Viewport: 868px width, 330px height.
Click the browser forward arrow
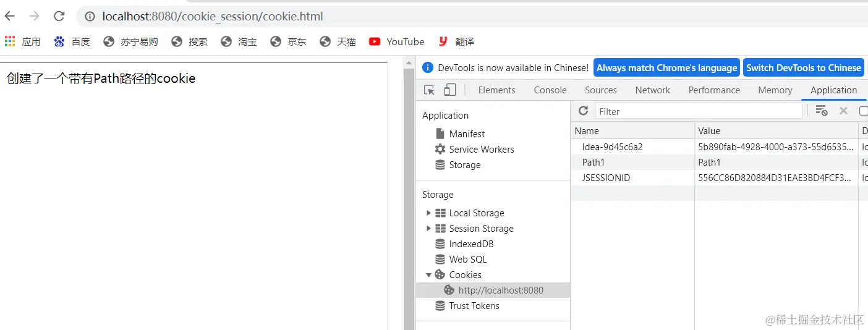click(35, 16)
